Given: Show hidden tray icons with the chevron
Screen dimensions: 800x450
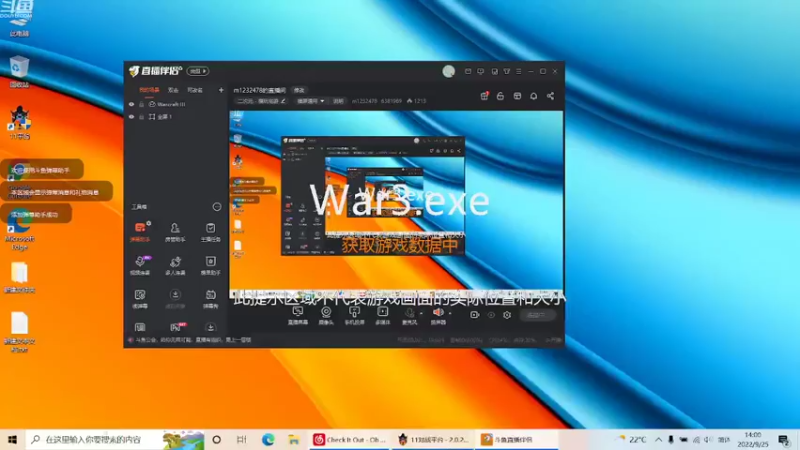Looking at the screenshot, I should 658,439.
